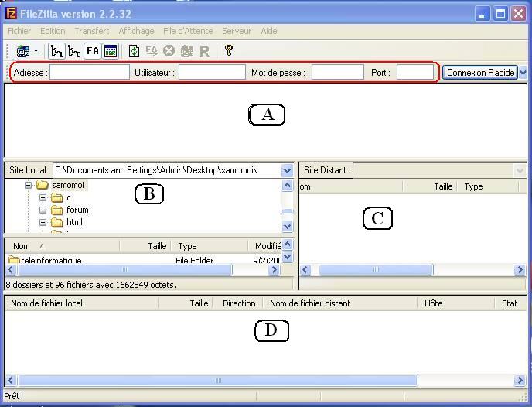Click the FileZilla title bar logo
The image size is (532, 407).
11,14
